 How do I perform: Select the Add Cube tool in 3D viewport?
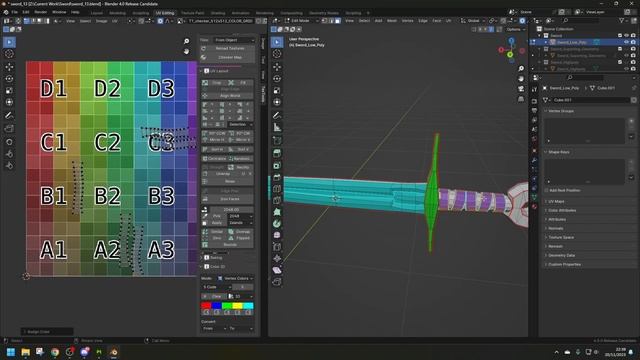(x=277, y=140)
